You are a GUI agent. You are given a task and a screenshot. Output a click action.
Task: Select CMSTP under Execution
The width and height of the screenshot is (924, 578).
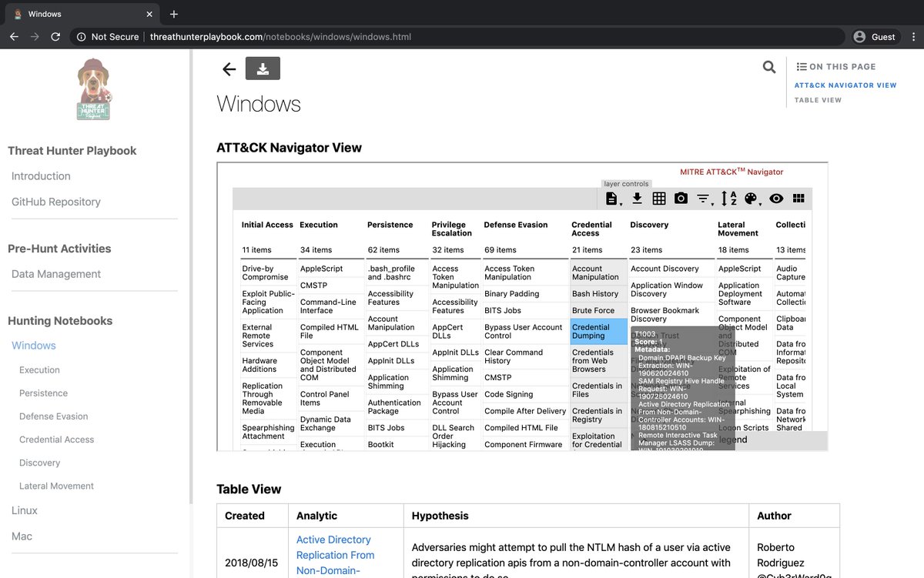click(331, 286)
